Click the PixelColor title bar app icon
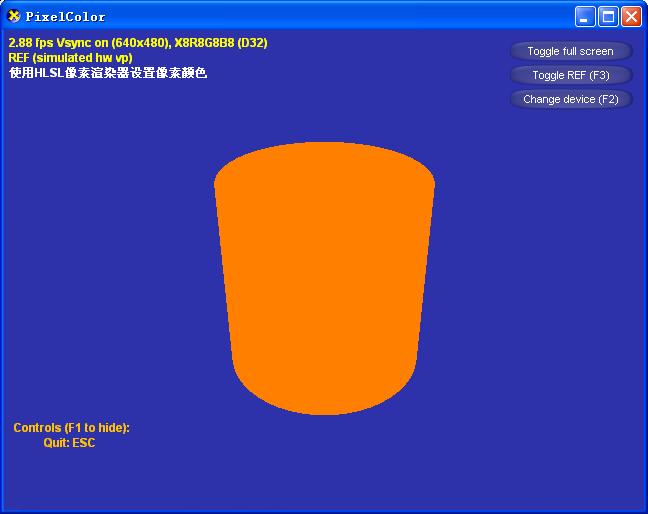Viewport: 648px width, 514px height. point(14,16)
